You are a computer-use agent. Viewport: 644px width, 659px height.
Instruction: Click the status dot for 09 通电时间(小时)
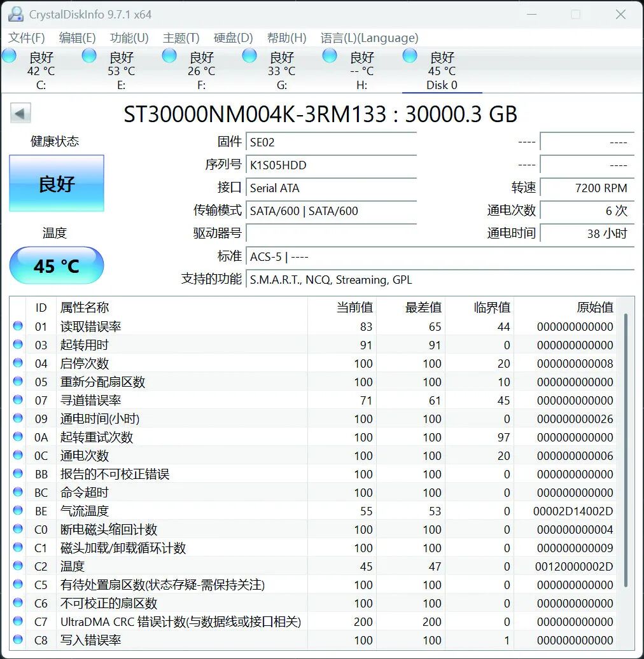coord(18,418)
